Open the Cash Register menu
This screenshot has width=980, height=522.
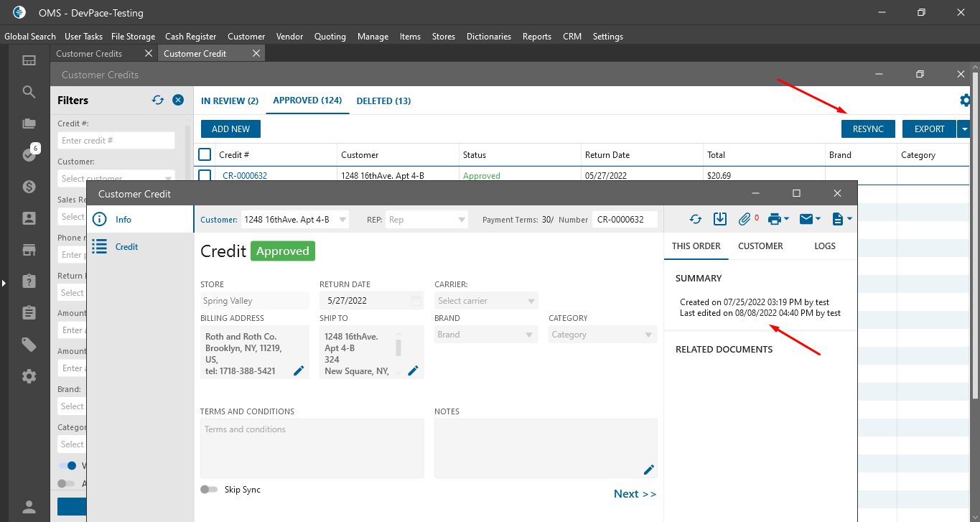click(190, 37)
